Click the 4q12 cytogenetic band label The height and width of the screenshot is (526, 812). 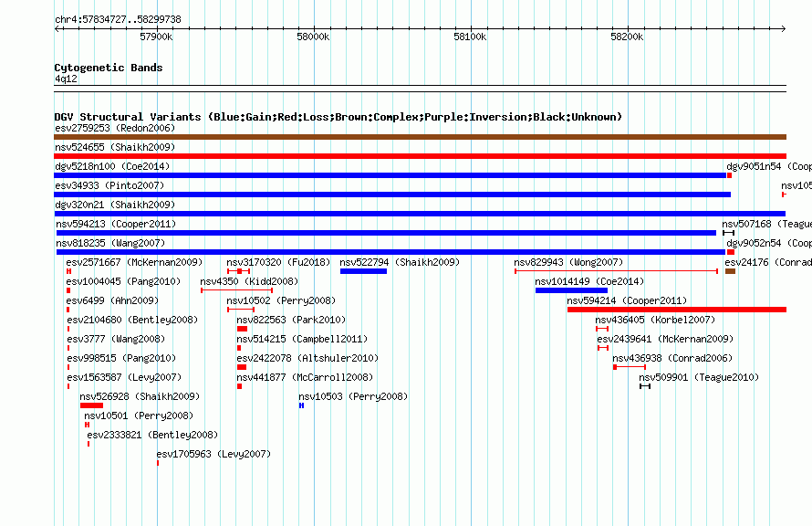pyautogui.click(x=66, y=79)
